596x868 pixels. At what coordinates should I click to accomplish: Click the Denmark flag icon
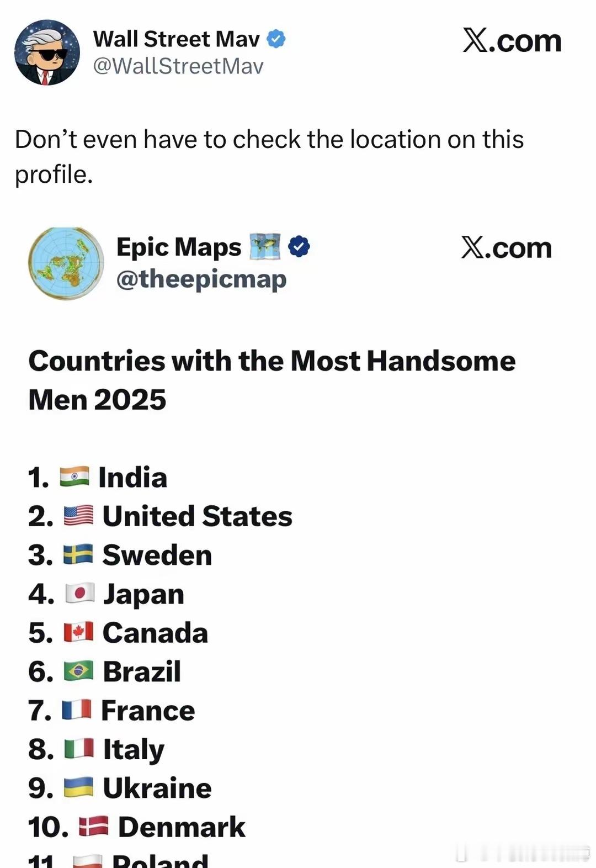click(x=93, y=827)
